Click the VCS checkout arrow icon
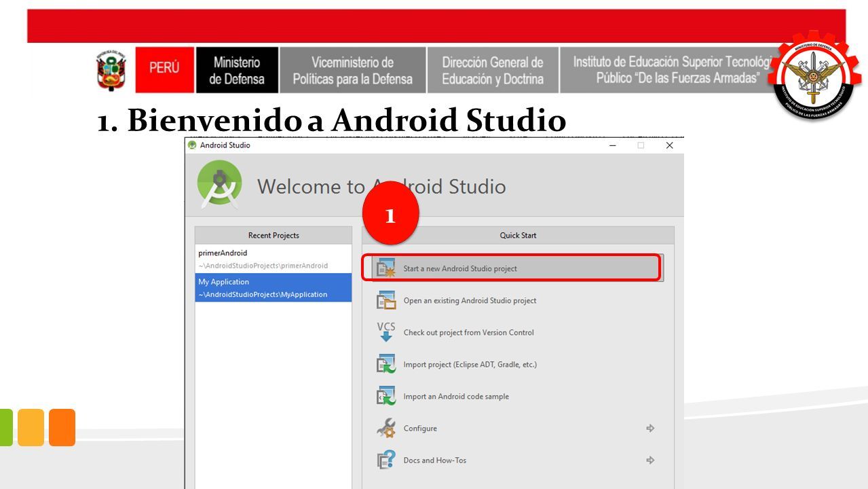The height and width of the screenshot is (489, 868). pyautogui.click(x=386, y=332)
